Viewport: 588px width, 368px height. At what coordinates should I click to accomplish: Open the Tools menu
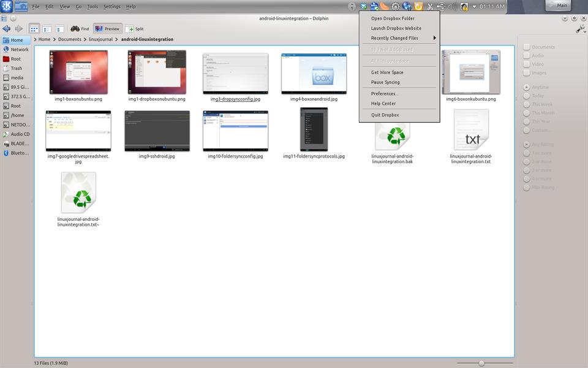pyautogui.click(x=92, y=7)
